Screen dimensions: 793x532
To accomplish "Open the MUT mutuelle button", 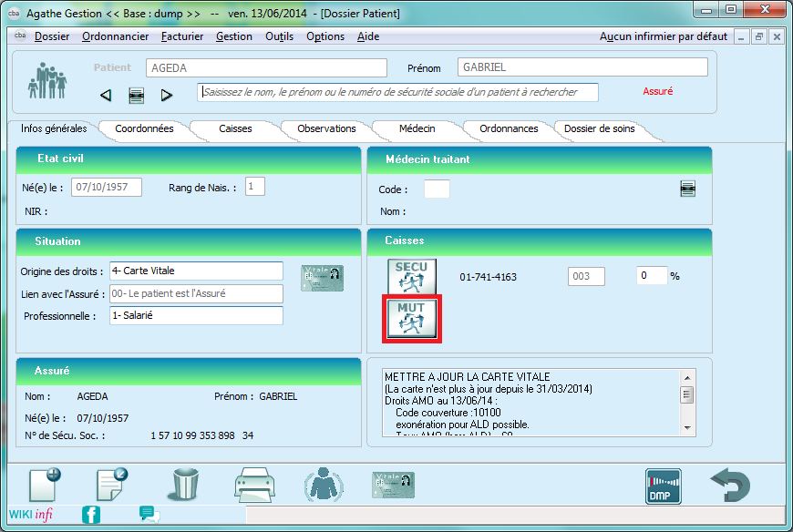I will coord(412,318).
